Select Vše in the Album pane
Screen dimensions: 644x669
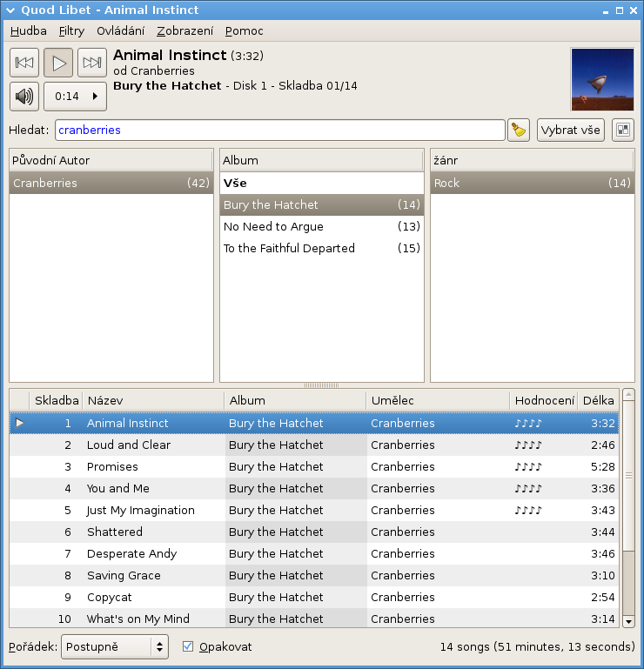click(x=322, y=183)
